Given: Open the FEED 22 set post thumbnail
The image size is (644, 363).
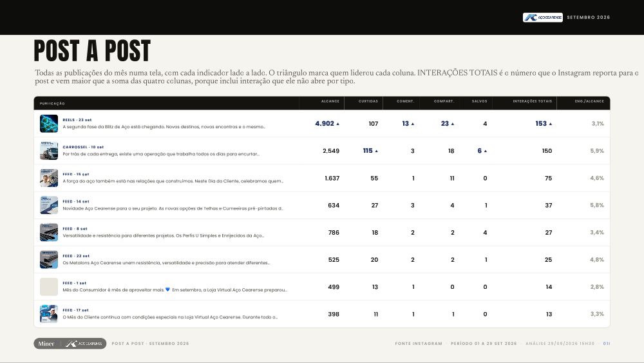Looking at the screenshot, I should point(49,259).
